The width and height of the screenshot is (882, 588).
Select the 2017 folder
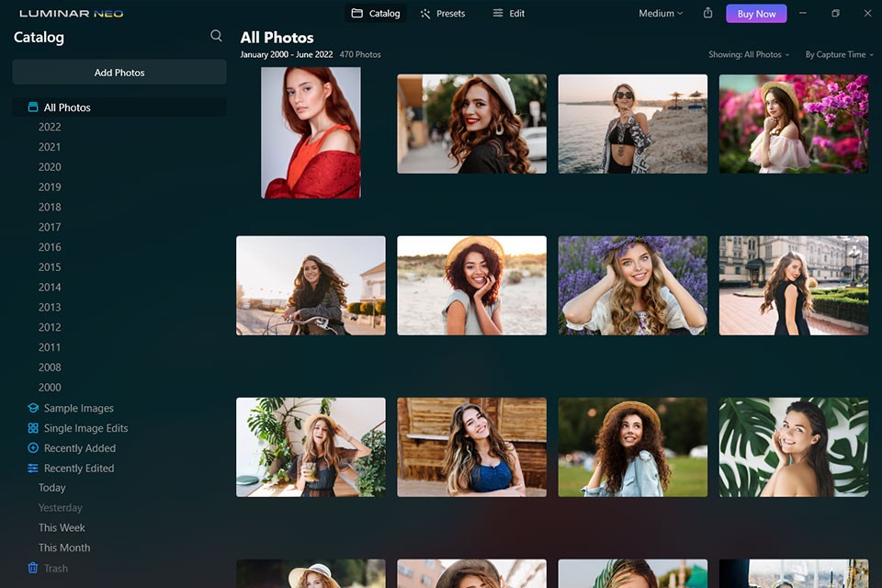[x=50, y=227]
